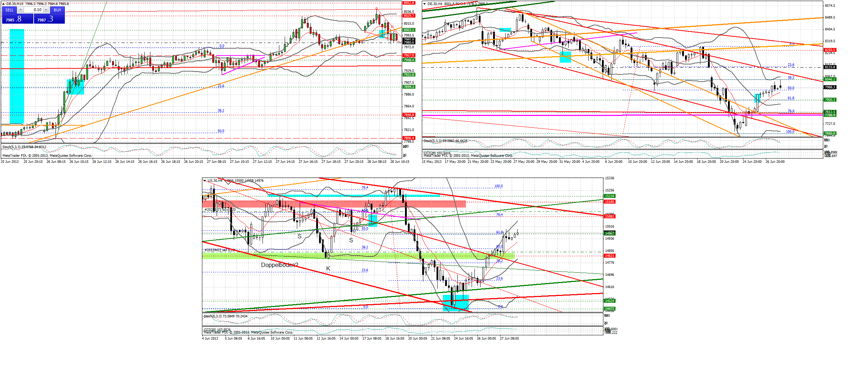This screenshot has height=365, width=868.
Task: Click the red 8052.8 price label
Action: tap(409, 3)
